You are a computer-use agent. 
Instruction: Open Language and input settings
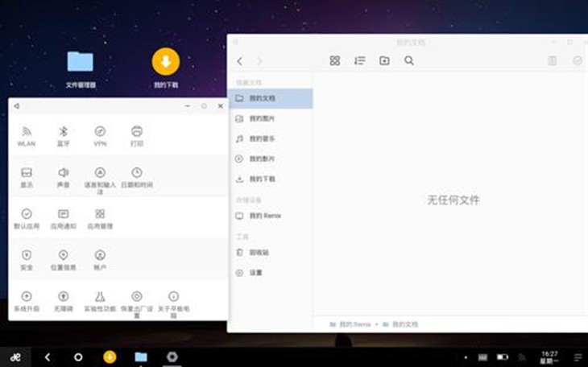click(100, 180)
